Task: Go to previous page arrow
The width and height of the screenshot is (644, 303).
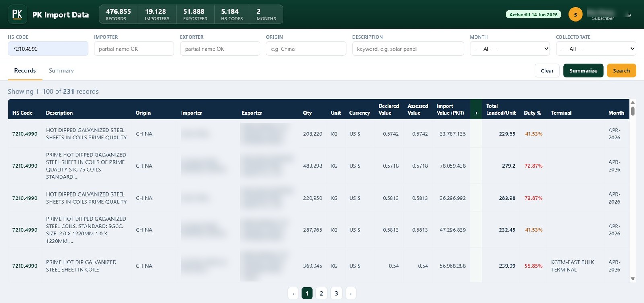Action: tap(293, 293)
